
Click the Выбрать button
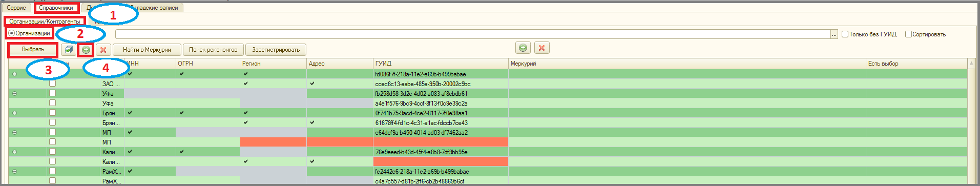point(33,50)
